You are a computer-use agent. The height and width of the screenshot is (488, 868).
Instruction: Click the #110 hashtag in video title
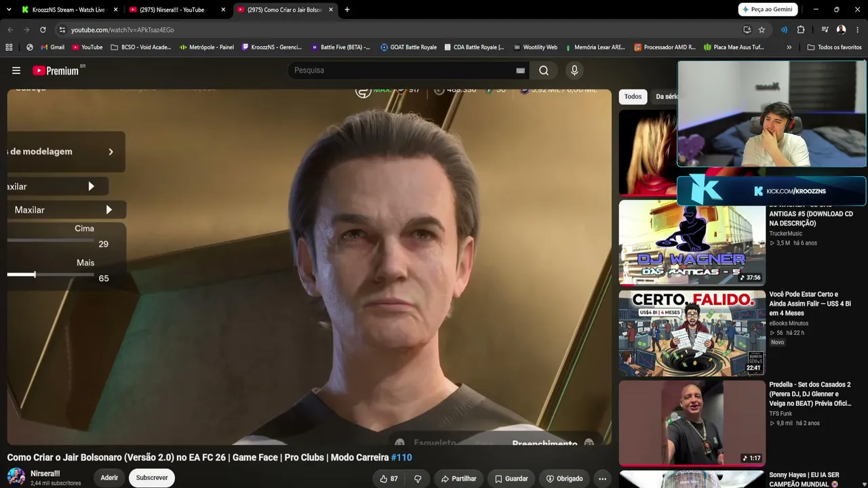401,457
